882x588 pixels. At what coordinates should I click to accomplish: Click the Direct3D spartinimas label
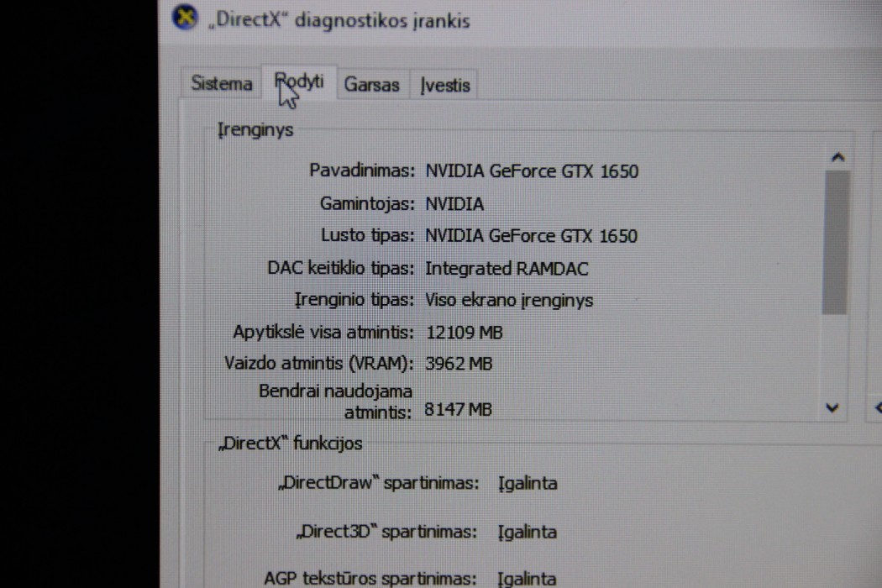[387, 532]
